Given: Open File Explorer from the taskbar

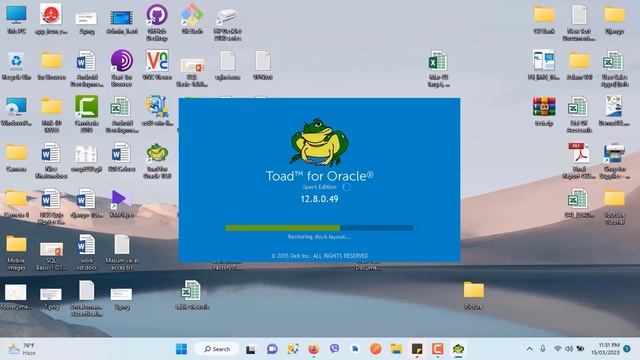Looking at the screenshot, I should [x=396, y=349].
